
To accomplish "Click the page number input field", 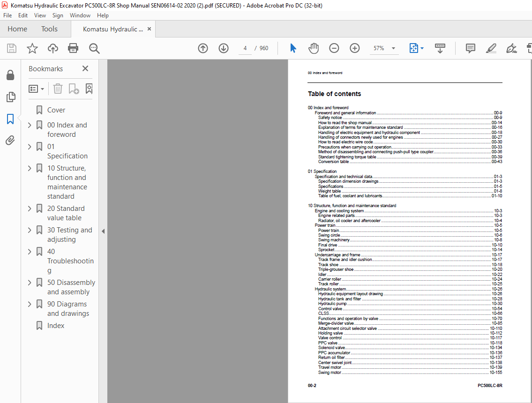I will pos(245,48).
